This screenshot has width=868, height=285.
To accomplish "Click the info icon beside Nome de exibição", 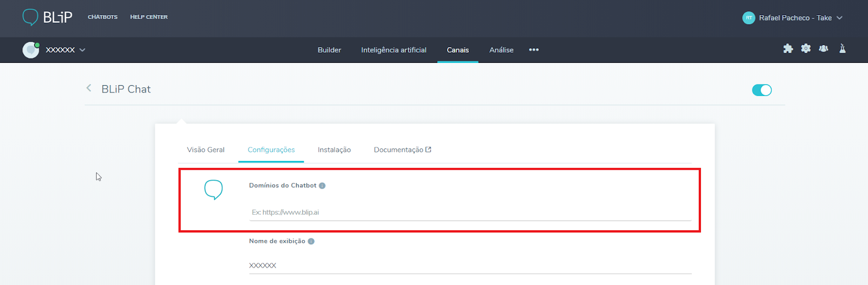I will [x=311, y=241].
